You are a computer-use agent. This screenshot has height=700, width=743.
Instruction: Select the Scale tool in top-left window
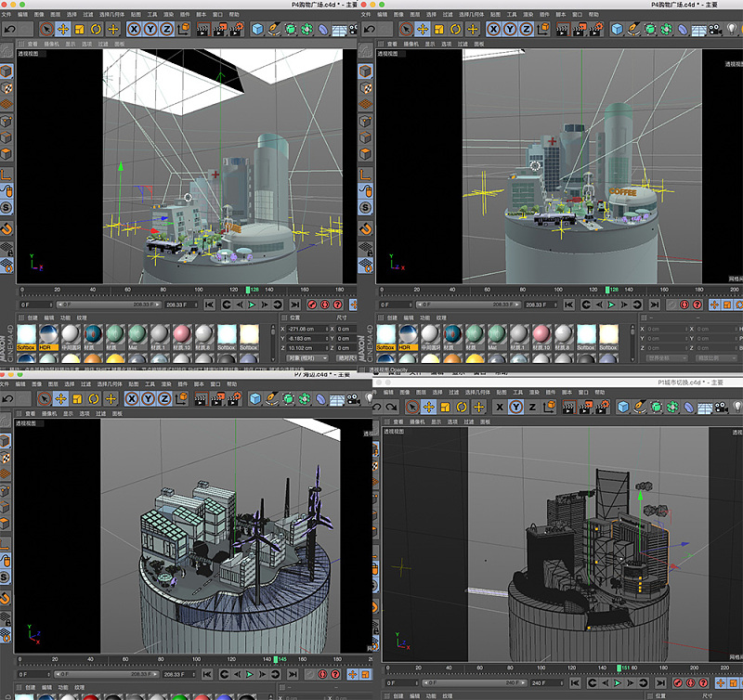(x=79, y=30)
